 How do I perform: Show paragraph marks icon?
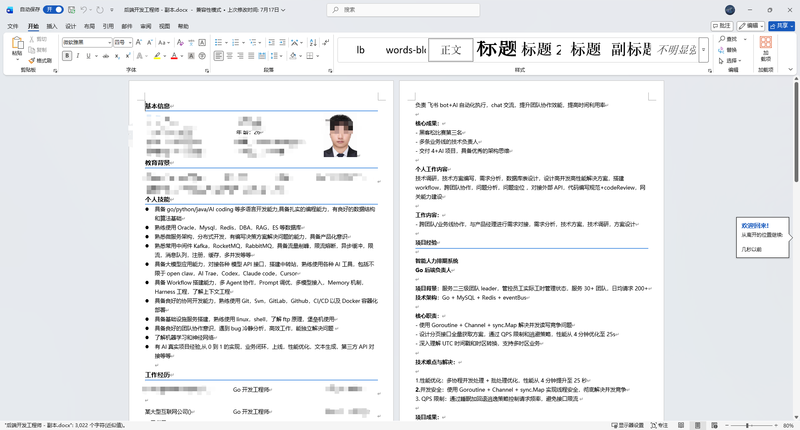[x=326, y=42]
